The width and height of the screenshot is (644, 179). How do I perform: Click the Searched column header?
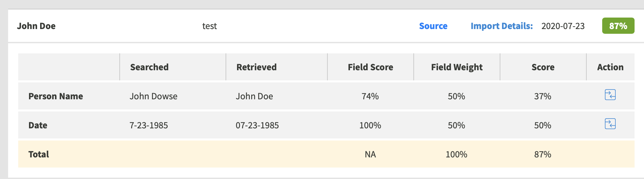point(149,67)
